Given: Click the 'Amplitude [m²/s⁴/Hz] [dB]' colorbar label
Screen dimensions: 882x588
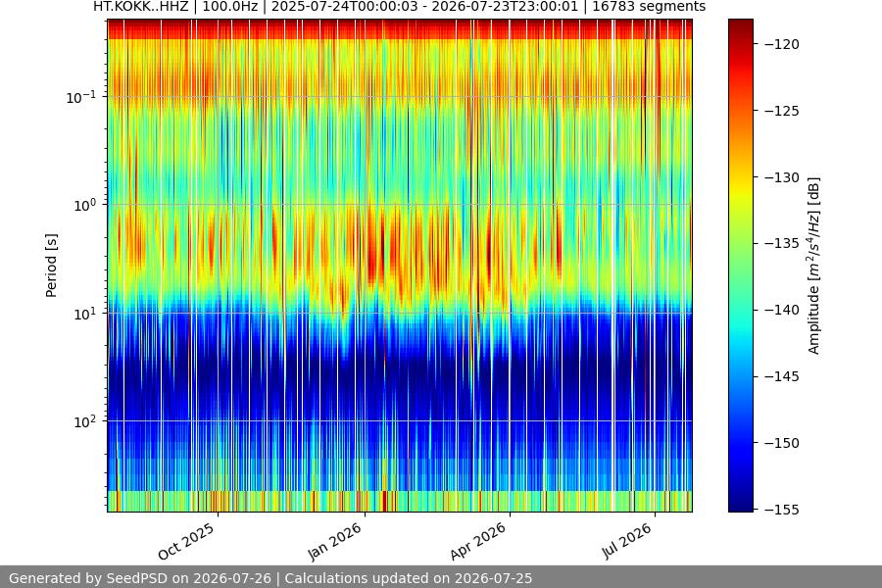Looking at the screenshot, I should pyautogui.click(x=814, y=266).
